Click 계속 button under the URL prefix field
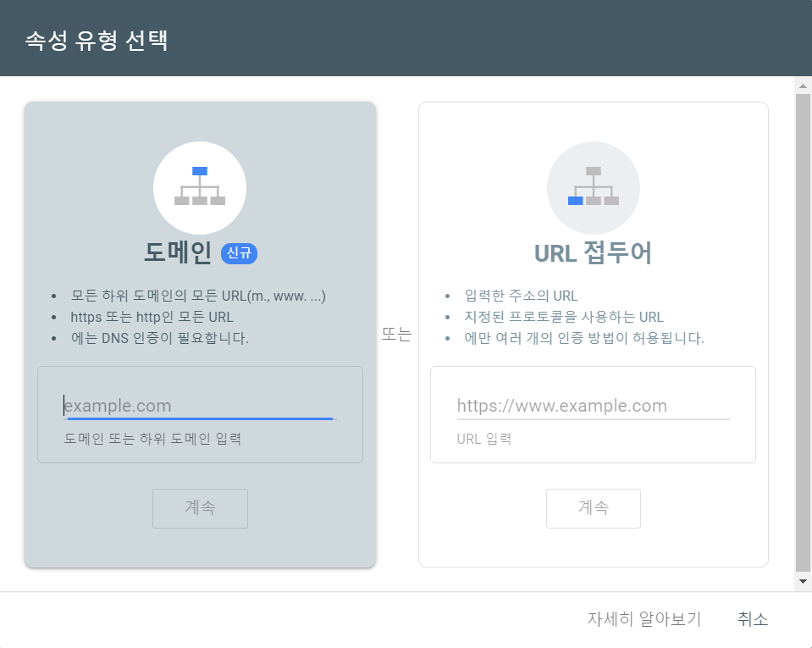Screen dimensions: 812x648 [594, 508]
